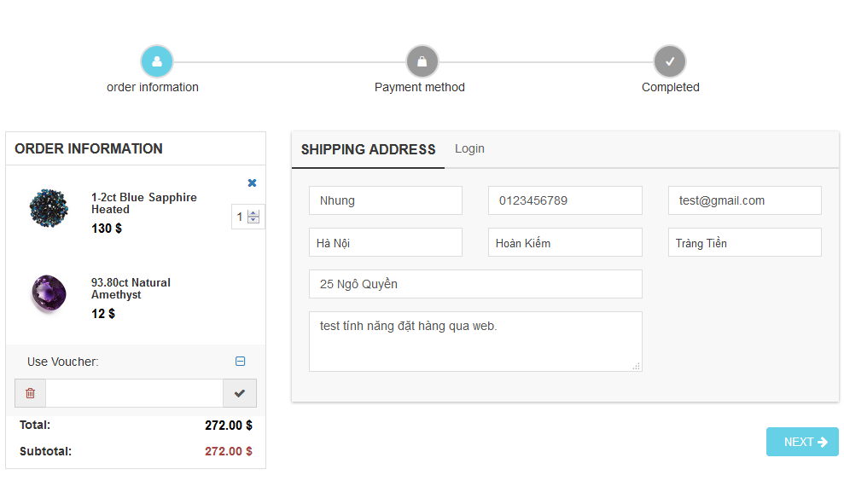Apply voucher with checkmark button
Screen dimensions: 844x504
point(240,393)
